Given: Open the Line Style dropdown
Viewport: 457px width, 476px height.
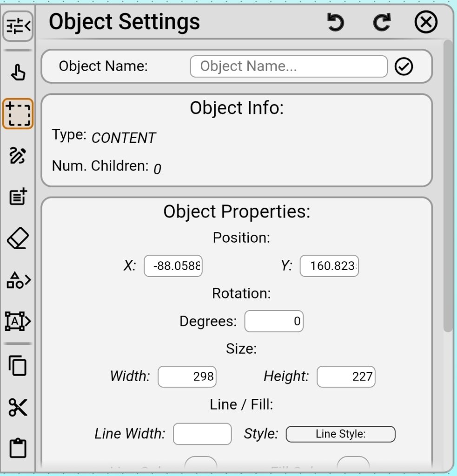Looking at the screenshot, I should click(340, 434).
